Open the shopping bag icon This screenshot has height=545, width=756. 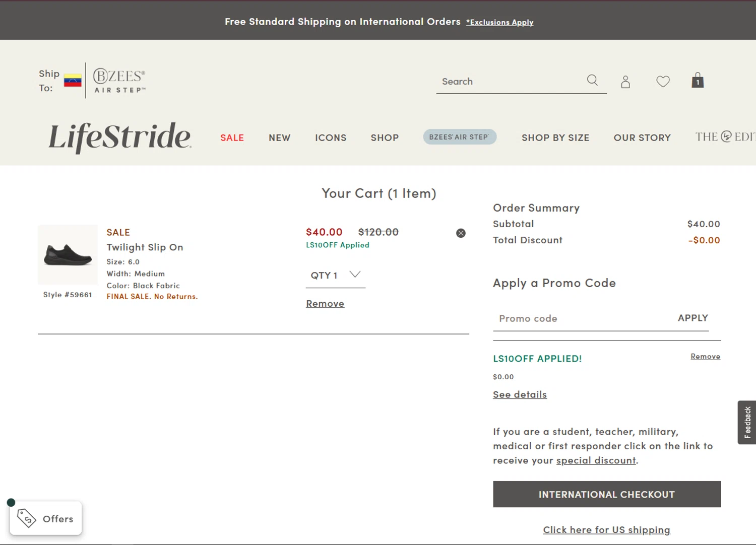[x=698, y=80]
